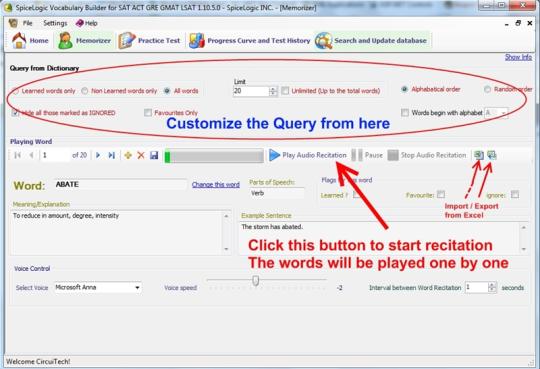Toggle Unlimited total words checkbox
Screen dimensions: 540x369
[285, 91]
